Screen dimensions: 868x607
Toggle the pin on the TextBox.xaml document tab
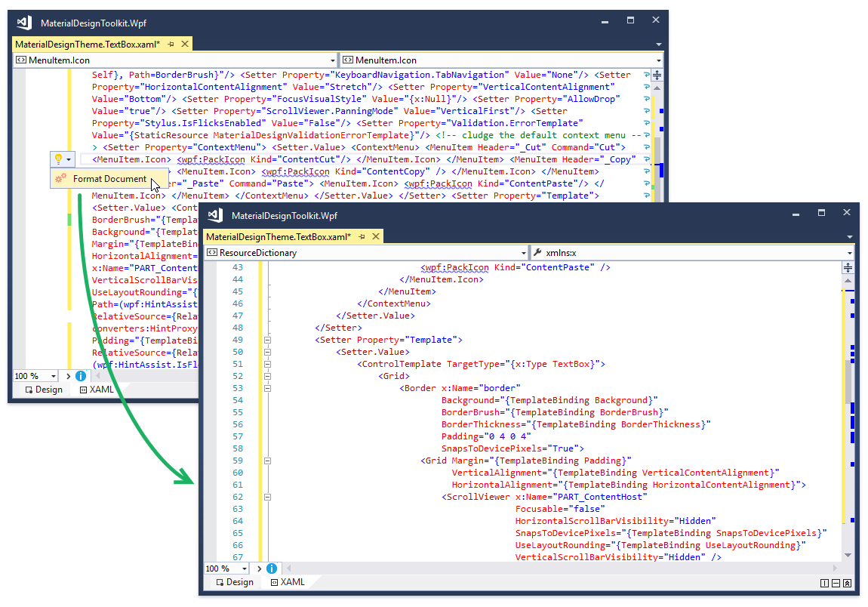pyautogui.click(x=364, y=236)
